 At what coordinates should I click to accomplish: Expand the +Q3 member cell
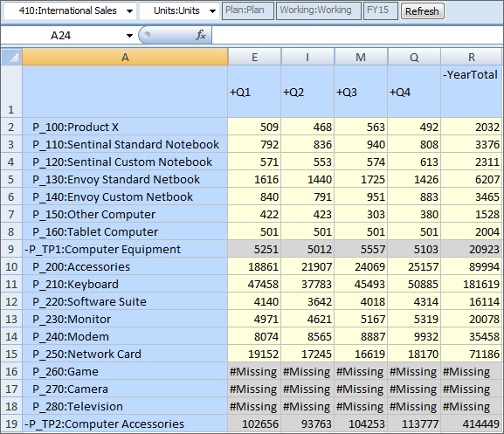point(361,92)
